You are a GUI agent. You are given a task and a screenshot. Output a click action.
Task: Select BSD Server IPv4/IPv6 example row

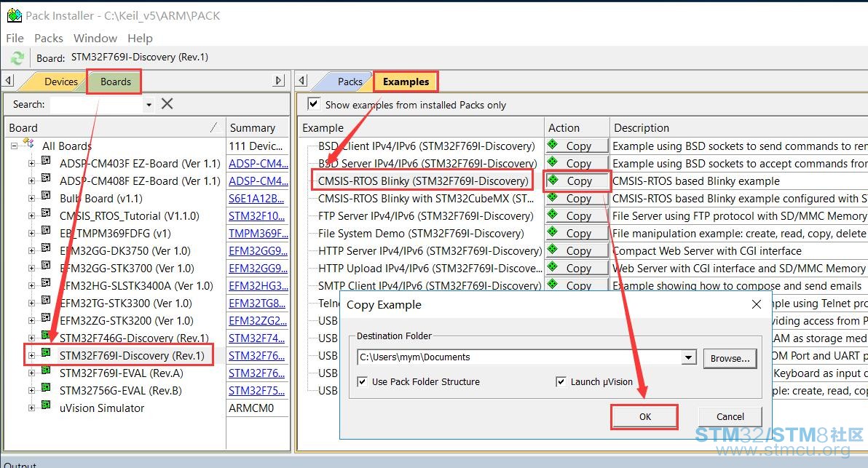coord(427,163)
